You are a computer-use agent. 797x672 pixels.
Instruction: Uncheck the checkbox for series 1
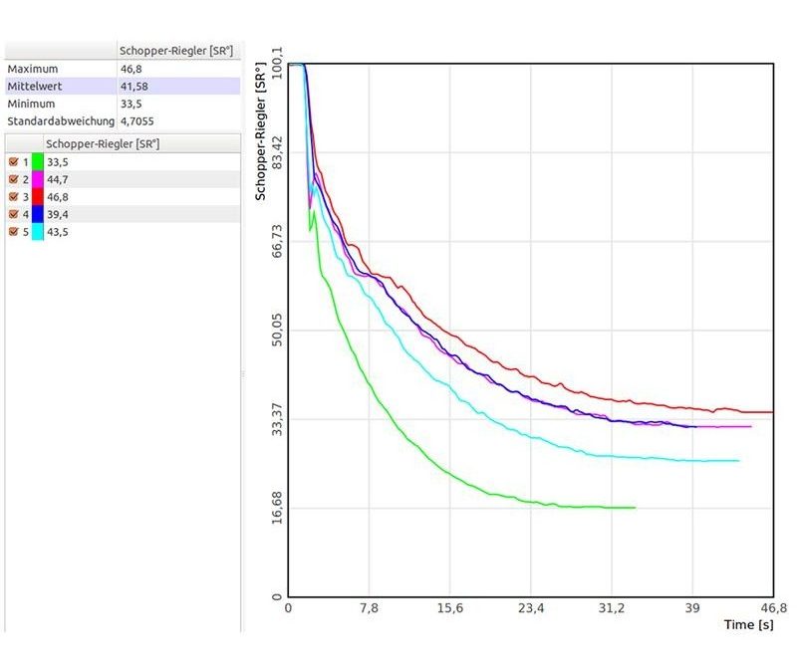[13, 161]
